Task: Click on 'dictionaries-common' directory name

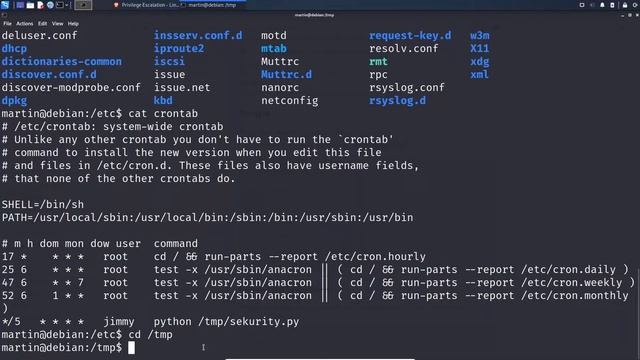Action: (x=62, y=62)
